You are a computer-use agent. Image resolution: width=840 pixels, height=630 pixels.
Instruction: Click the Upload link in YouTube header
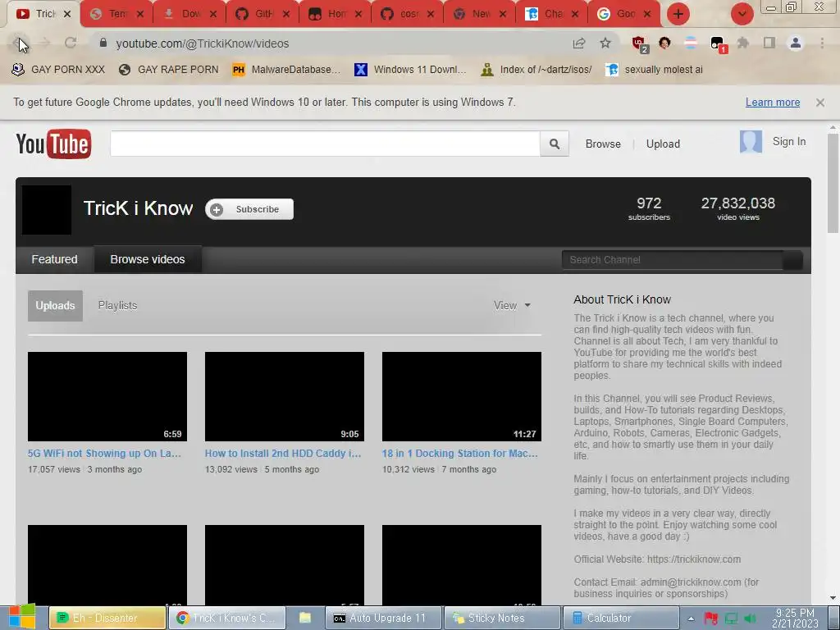[663, 144]
